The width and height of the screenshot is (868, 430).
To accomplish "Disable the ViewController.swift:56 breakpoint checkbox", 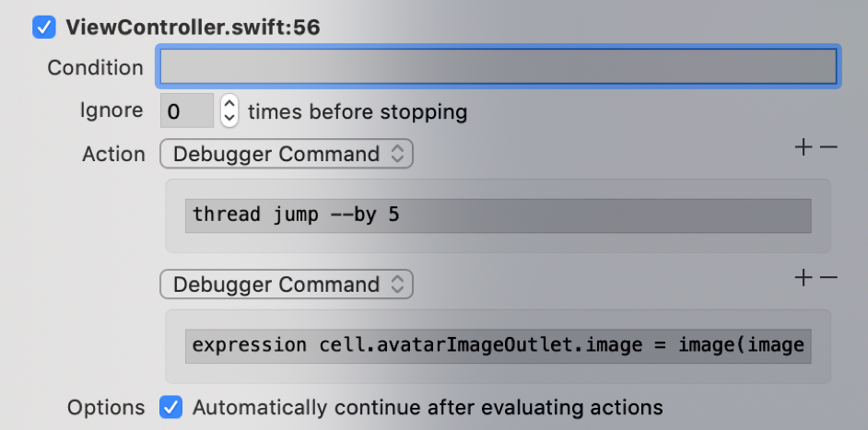I will (x=44, y=28).
